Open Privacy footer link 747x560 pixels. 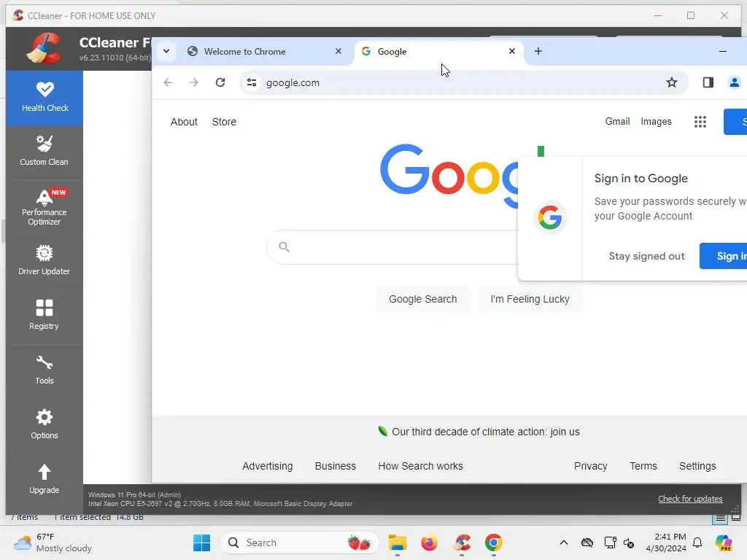click(590, 466)
